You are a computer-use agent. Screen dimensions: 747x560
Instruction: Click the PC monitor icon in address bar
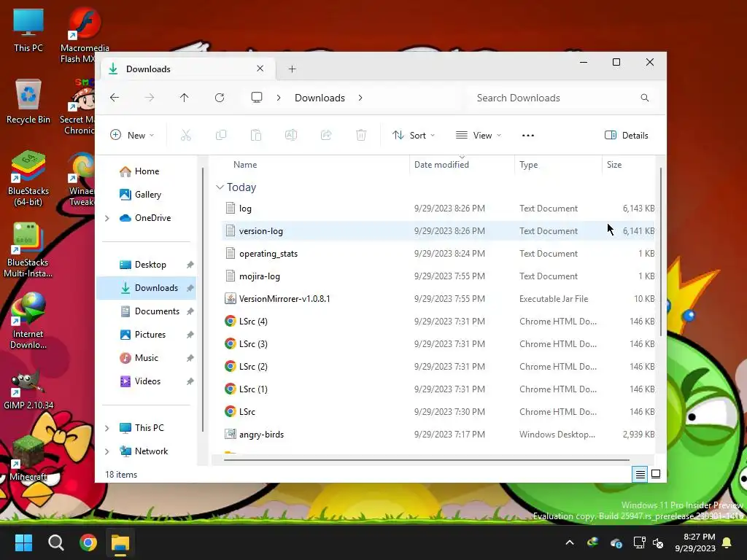257,98
